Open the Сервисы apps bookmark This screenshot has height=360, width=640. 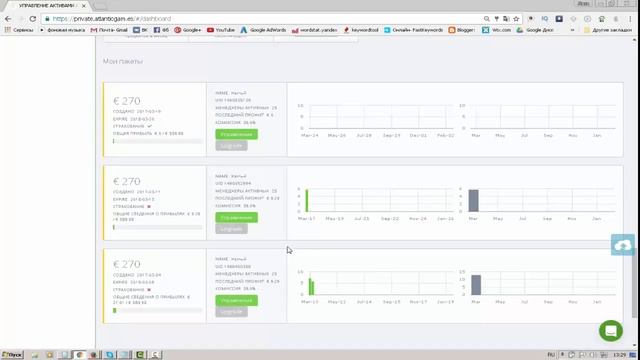point(19,30)
